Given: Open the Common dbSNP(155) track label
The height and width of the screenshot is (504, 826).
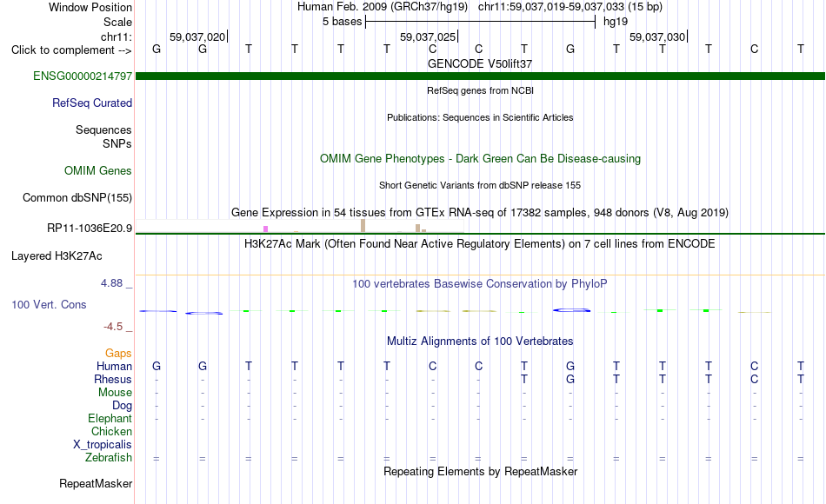Looking at the screenshot, I should (x=77, y=197).
